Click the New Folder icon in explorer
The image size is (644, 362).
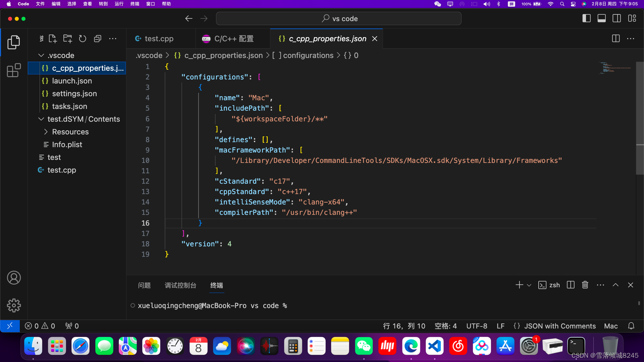pyautogui.click(x=68, y=39)
